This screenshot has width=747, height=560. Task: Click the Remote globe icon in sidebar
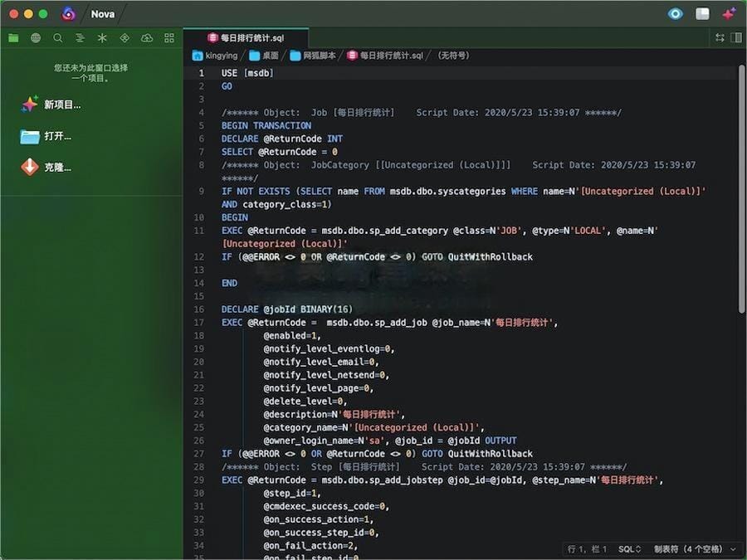point(36,38)
